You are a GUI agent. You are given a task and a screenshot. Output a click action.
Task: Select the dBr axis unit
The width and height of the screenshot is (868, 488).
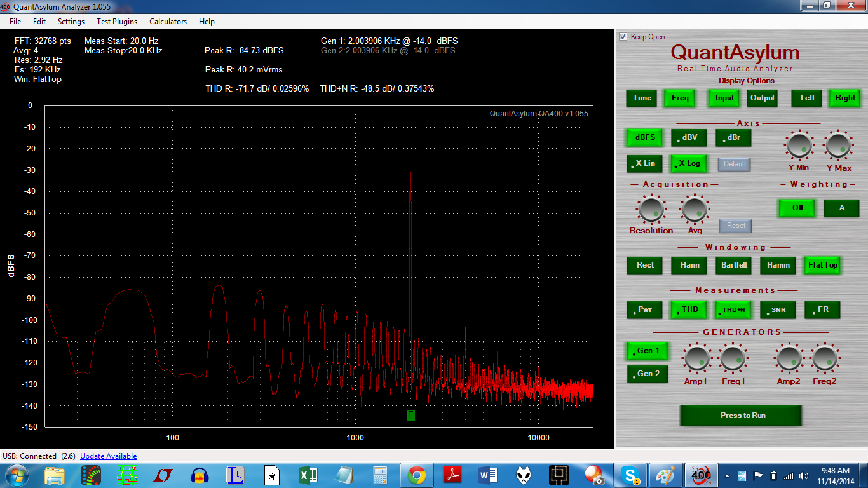[x=733, y=137]
